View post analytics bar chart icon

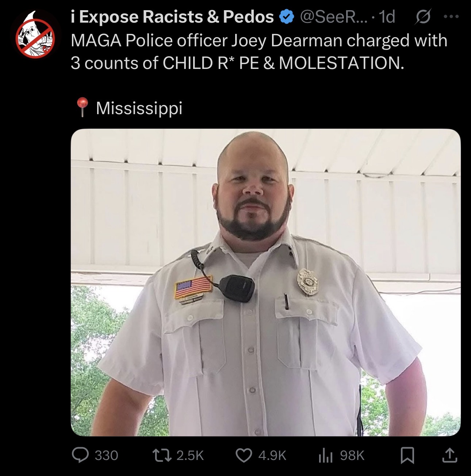pyautogui.click(x=325, y=456)
